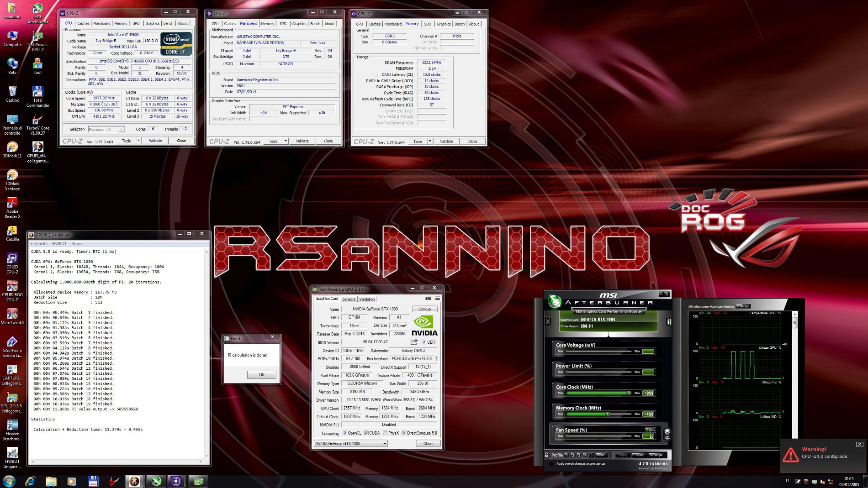
Task: Open the Heaven Benchmark desktop shortcut
Action: (x=12, y=430)
